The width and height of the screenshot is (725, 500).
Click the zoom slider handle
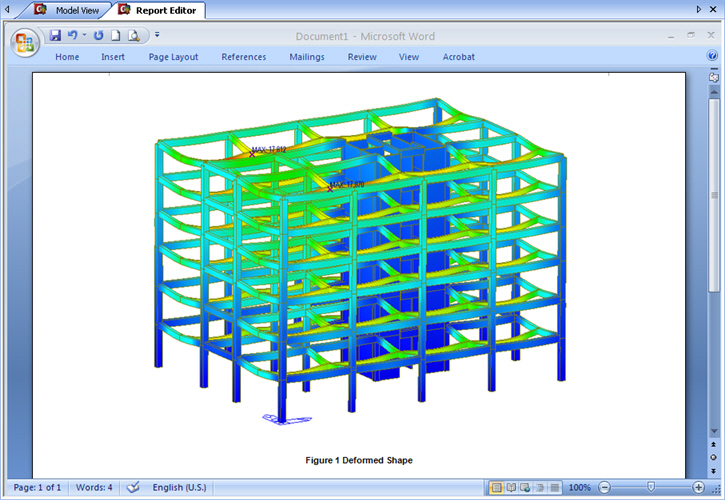[651, 487]
